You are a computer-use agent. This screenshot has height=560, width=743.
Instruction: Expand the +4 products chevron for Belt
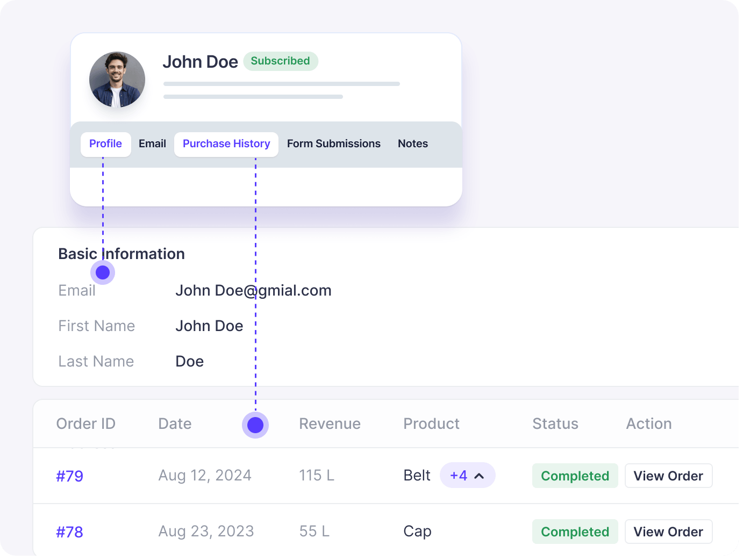(468, 475)
